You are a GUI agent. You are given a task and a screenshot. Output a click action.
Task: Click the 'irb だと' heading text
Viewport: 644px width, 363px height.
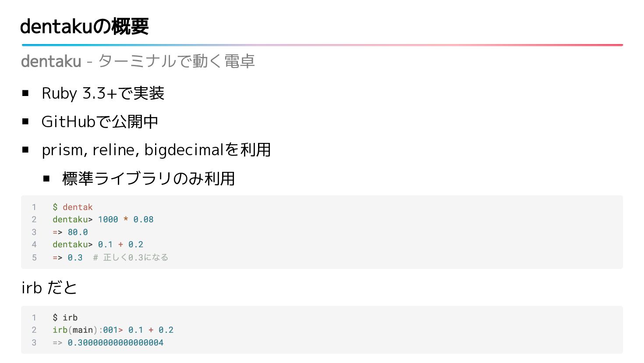pyautogui.click(x=49, y=288)
